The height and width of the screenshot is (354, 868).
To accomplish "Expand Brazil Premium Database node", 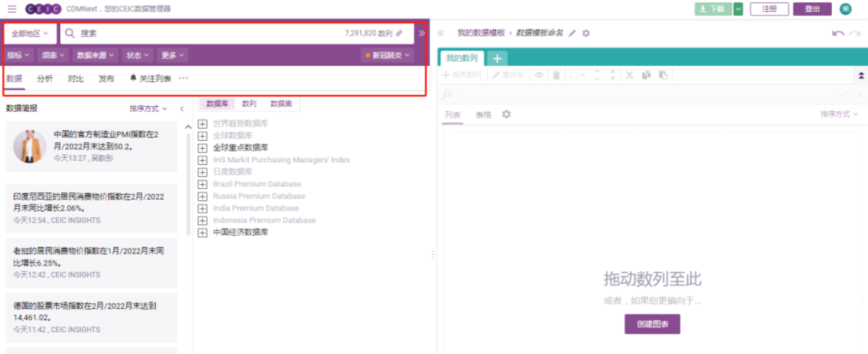I will [x=202, y=184].
